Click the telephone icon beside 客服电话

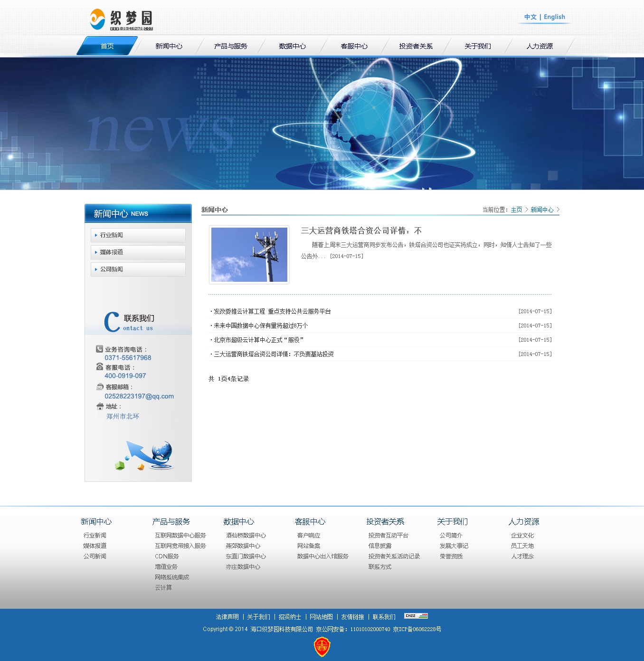pyautogui.click(x=100, y=367)
